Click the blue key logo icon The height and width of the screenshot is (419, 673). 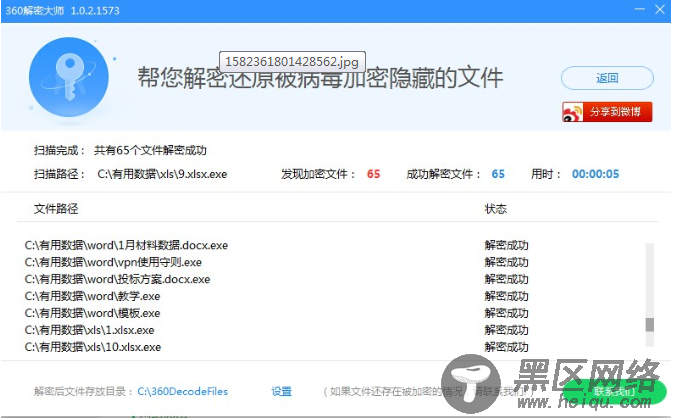pos(69,77)
